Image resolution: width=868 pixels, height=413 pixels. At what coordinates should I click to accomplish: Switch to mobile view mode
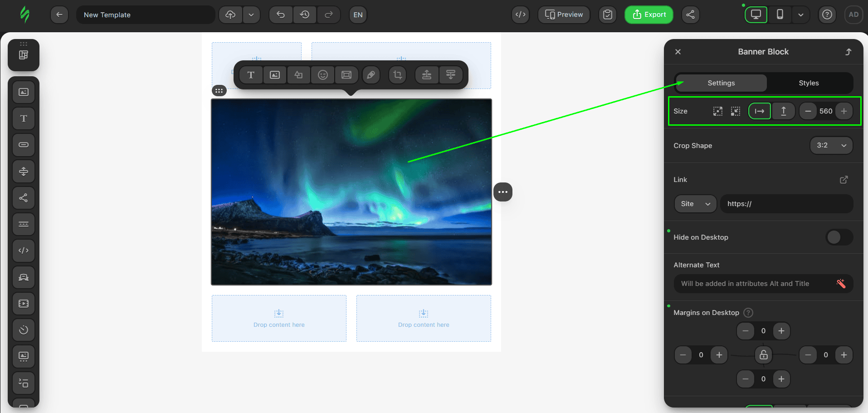pos(780,15)
